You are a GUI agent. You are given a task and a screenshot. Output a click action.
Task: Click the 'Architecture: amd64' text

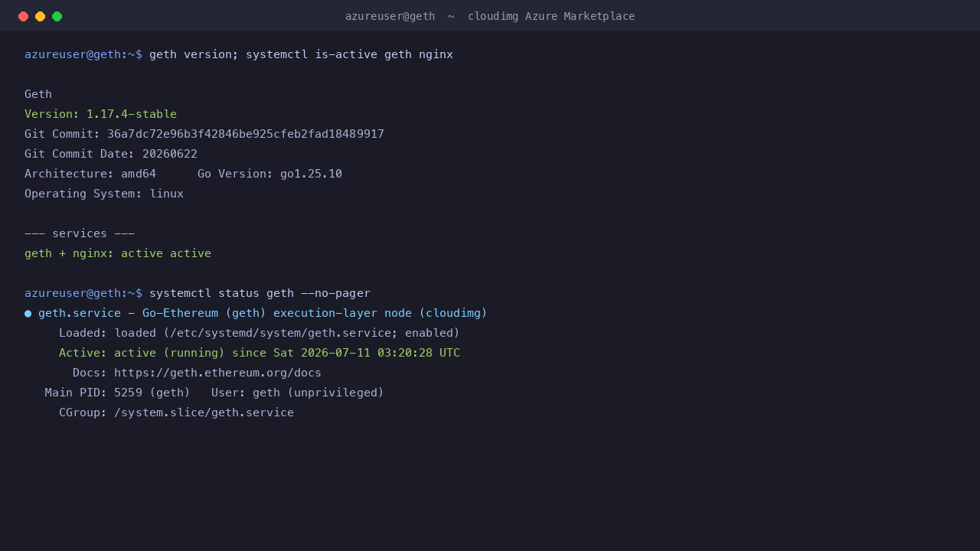coord(90,174)
